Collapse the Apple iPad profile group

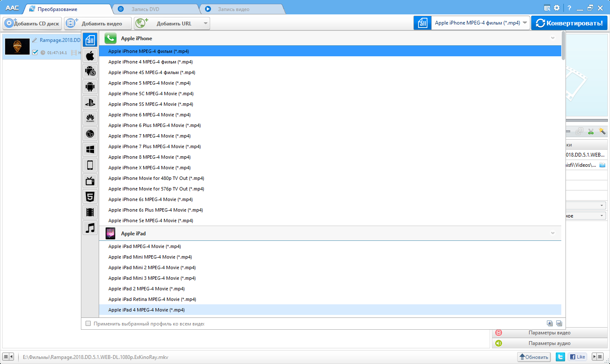click(552, 233)
